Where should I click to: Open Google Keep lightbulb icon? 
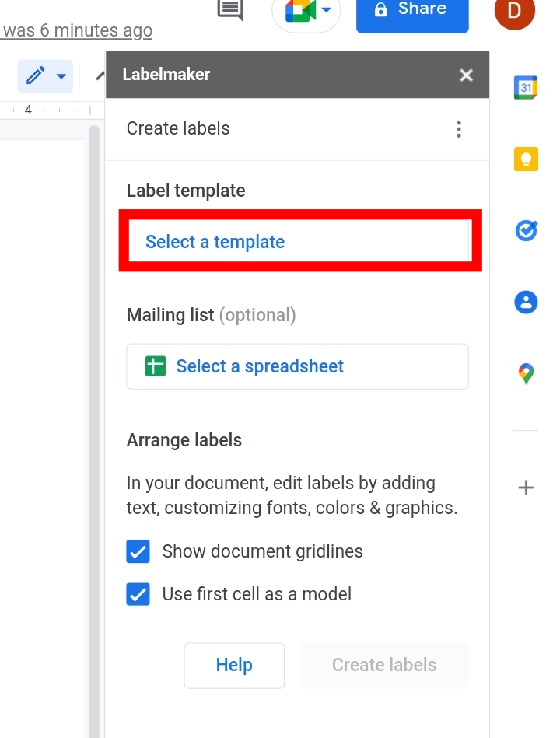click(x=526, y=159)
